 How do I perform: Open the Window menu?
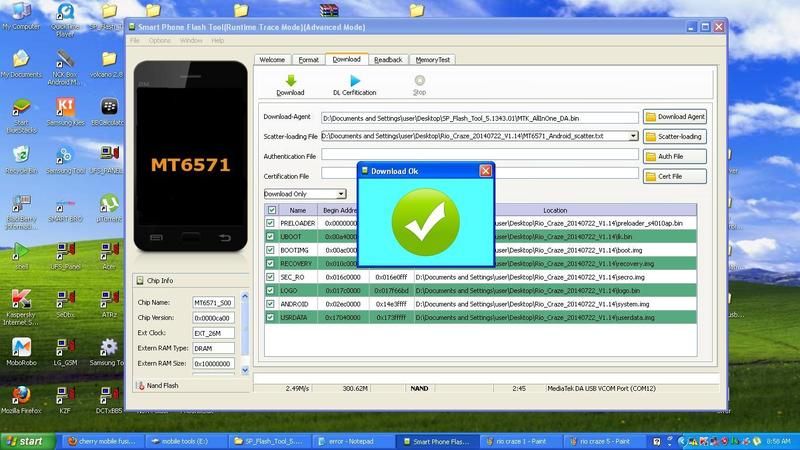coord(191,40)
